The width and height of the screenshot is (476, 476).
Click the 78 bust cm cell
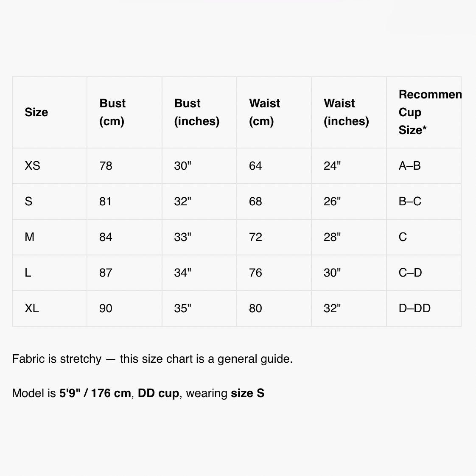[x=106, y=166]
